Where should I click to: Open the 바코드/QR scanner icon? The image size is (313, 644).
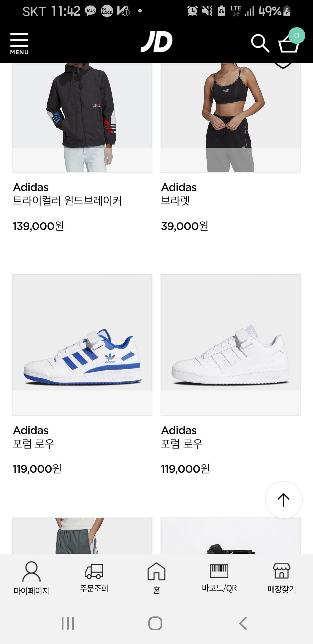coord(219,577)
